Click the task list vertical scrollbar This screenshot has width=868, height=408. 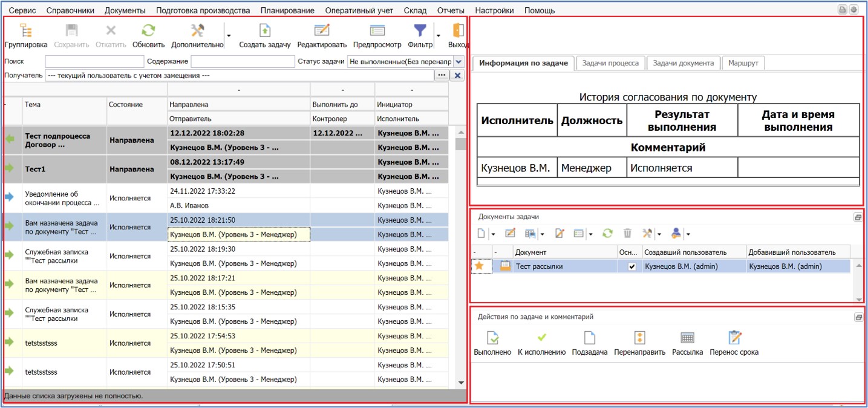tap(461, 254)
